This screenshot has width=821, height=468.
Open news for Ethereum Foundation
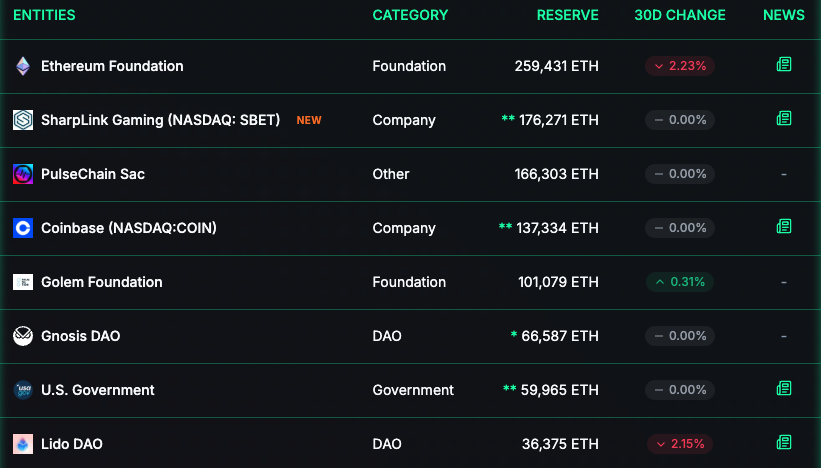pyautogui.click(x=784, y=65)
